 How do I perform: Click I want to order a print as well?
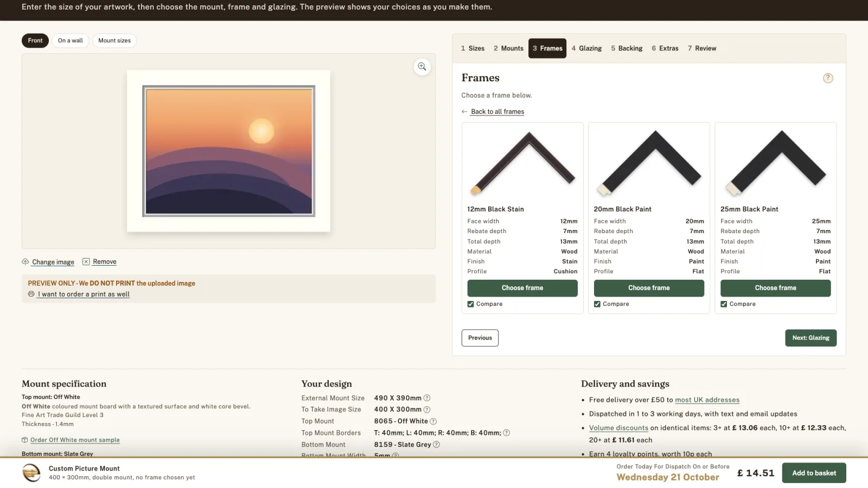[84, 294]
